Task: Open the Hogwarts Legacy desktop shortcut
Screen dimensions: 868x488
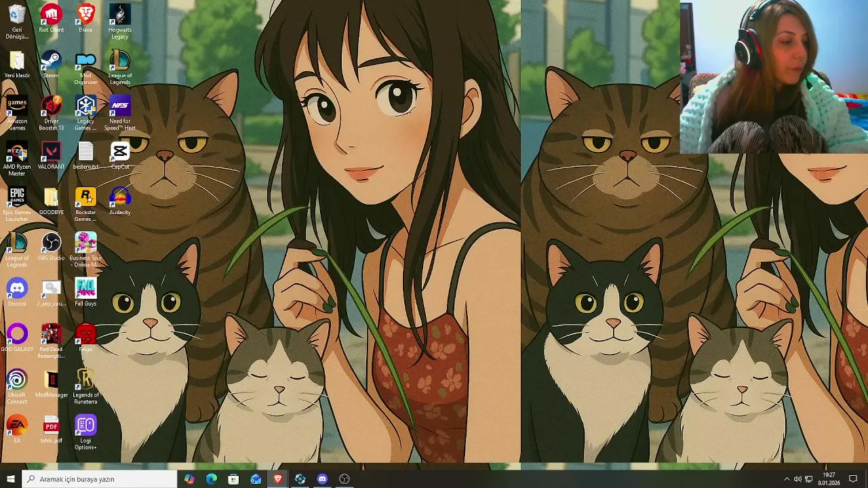Action: 120,21
